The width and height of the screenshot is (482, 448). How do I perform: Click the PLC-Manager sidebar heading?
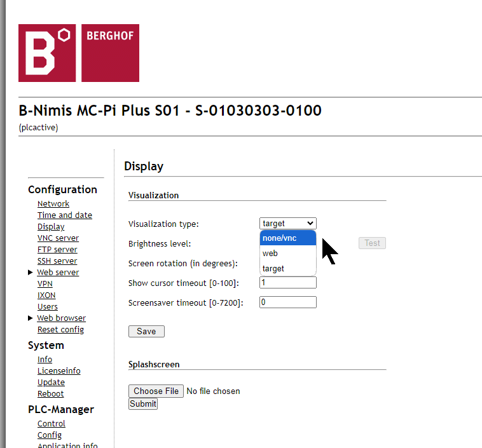coord(61,410)
